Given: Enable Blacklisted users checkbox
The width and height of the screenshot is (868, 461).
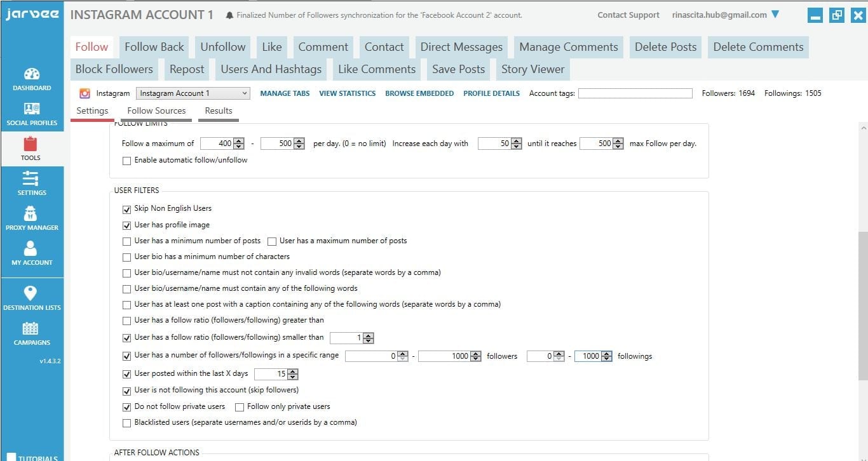Looking at the screenshot, I should (126, 423).
